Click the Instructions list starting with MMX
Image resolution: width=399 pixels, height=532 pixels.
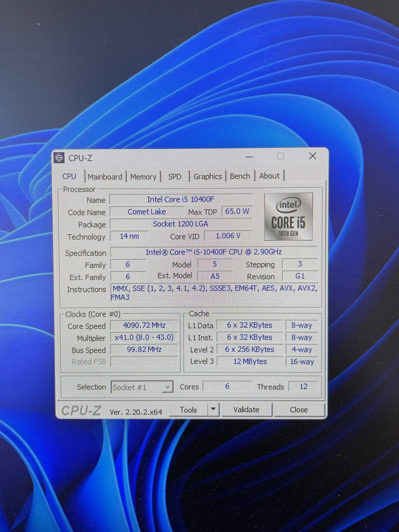214,293
